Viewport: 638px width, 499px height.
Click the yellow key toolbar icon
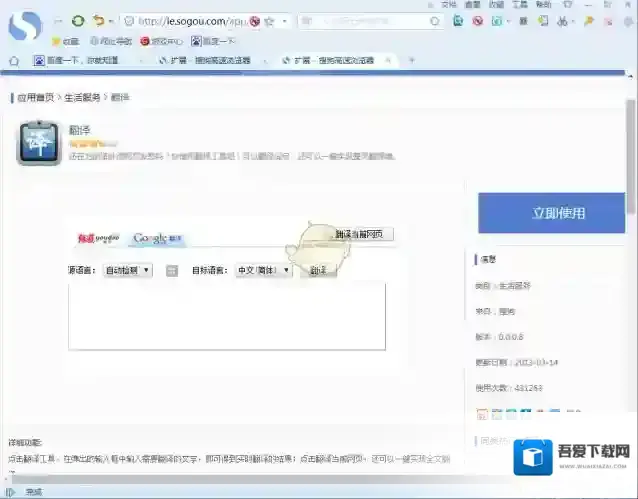click(x=588, y=21)
